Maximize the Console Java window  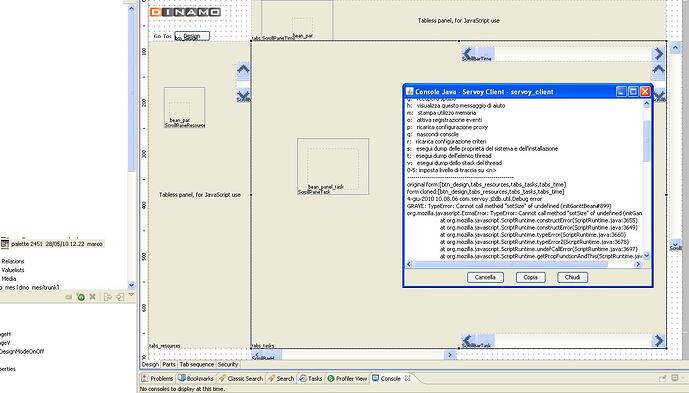[x=633, y=91]
